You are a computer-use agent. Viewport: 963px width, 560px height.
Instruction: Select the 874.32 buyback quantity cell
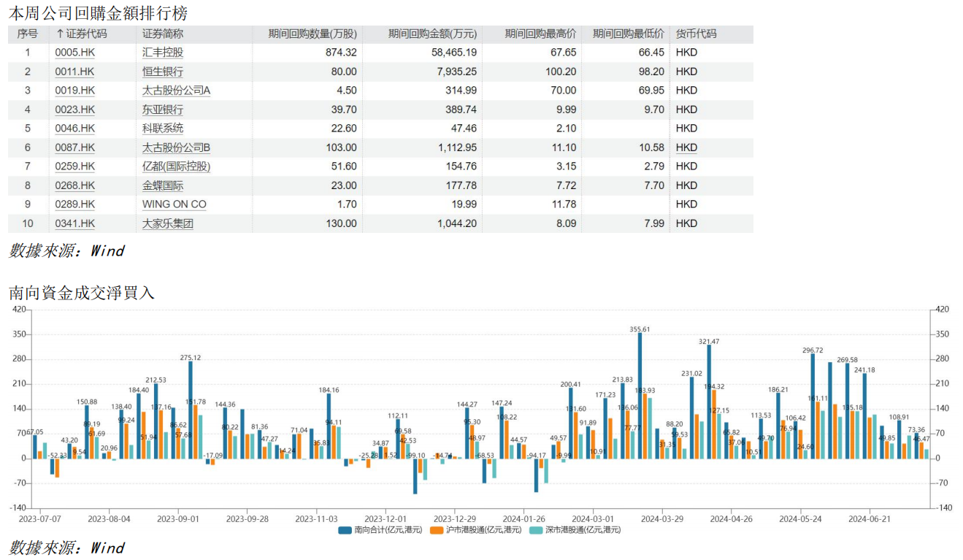pos(342,53)
